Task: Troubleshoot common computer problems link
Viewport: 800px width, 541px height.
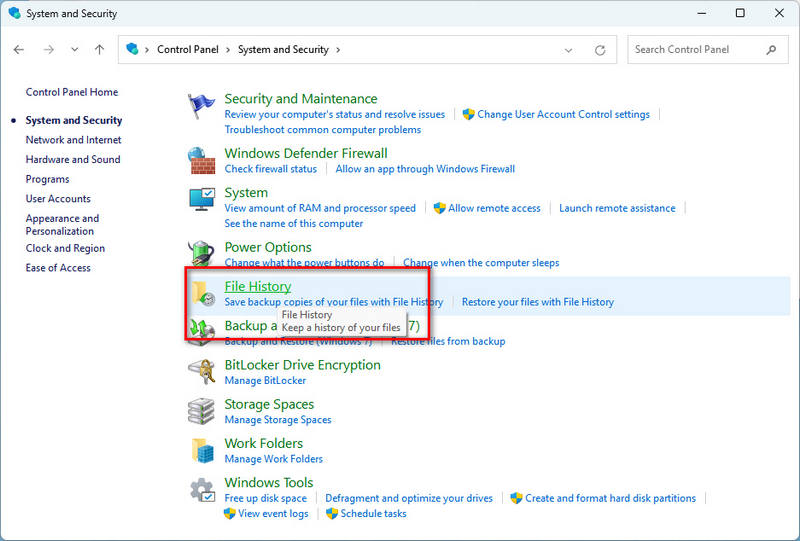Action: tap(322, 130)
